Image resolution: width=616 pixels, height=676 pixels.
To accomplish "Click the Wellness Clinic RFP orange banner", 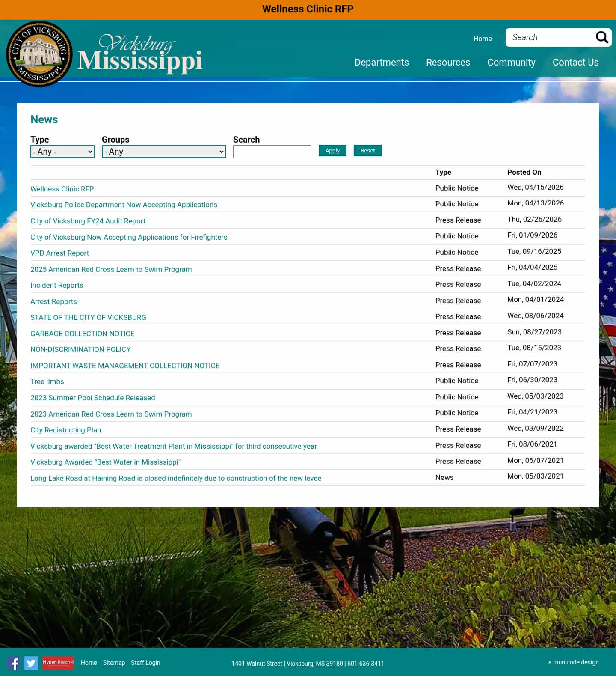I will click(x=308, y=9).
